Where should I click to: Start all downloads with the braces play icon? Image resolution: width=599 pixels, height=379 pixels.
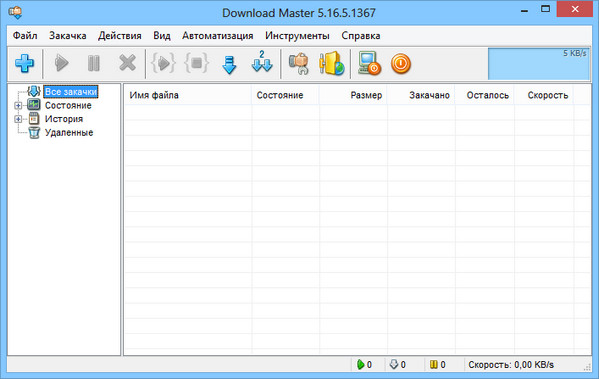click(x=164, y=63)
